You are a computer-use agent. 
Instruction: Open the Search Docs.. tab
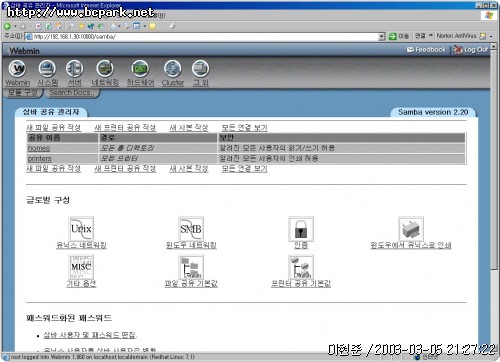point(72,93)
